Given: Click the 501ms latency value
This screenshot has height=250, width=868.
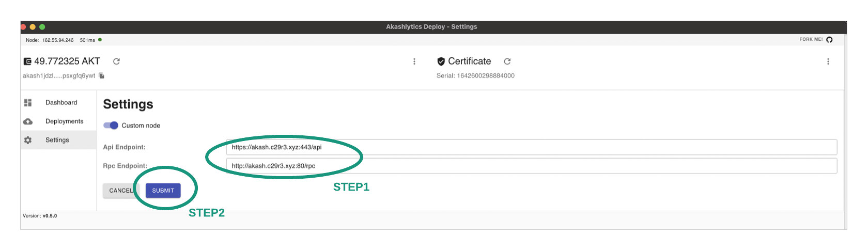Looking at the screenshot, I should coord(87,40).
